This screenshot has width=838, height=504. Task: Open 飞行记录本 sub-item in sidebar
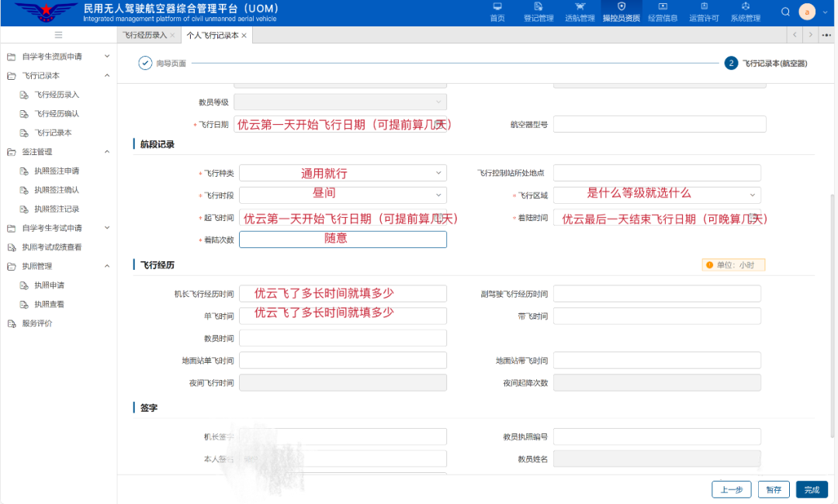point(53,133)
